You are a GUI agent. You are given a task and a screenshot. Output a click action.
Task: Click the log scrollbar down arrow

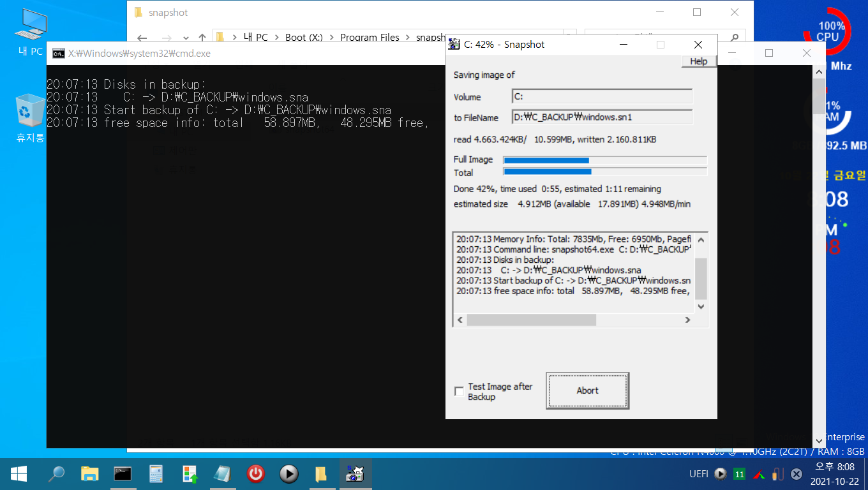(x=701, y=307)
